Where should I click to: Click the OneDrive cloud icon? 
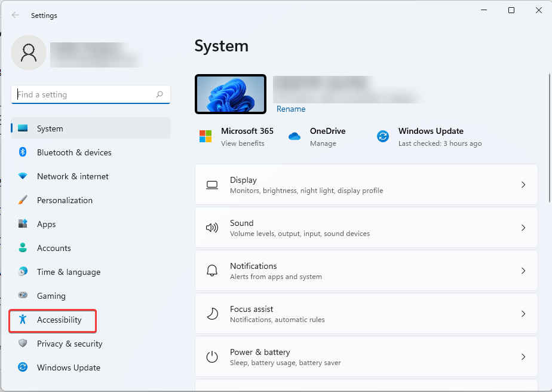(294, 136)
